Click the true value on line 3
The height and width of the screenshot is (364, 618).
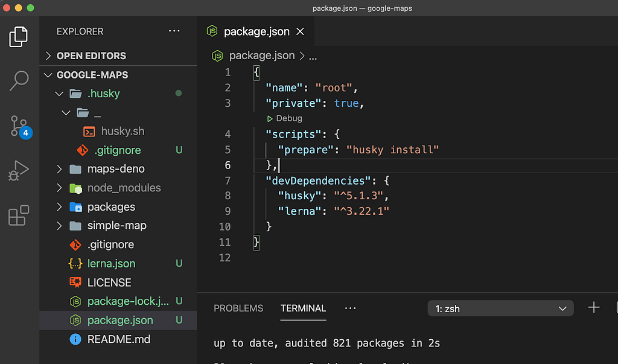point(346,103)
